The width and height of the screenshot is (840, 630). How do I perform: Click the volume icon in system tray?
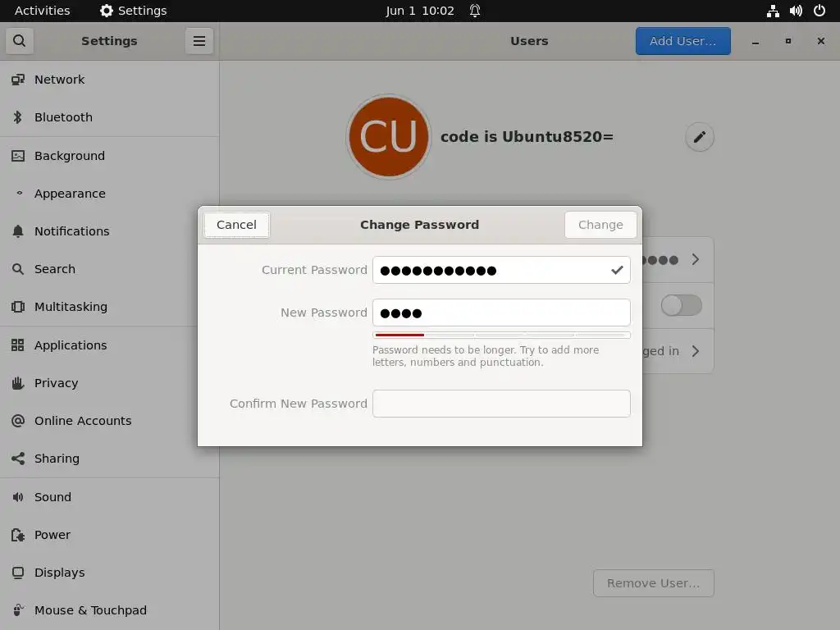coord(796,11)
